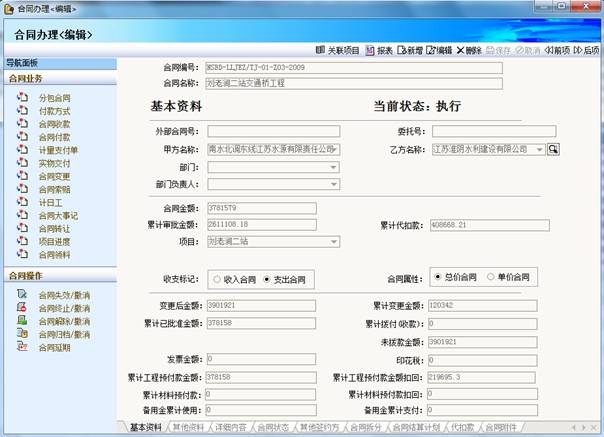Open 分包合同 in the navigation panel

click(x=54, y=99)
